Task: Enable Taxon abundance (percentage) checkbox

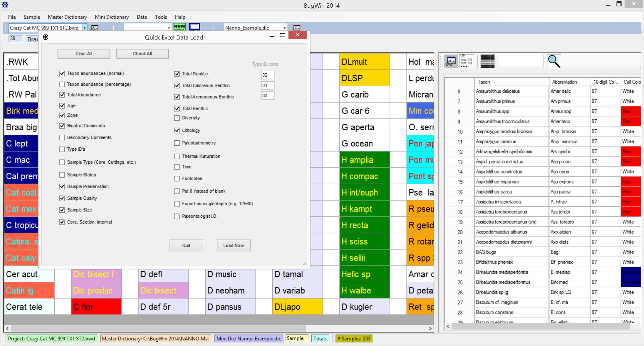Action: point(62,84)
